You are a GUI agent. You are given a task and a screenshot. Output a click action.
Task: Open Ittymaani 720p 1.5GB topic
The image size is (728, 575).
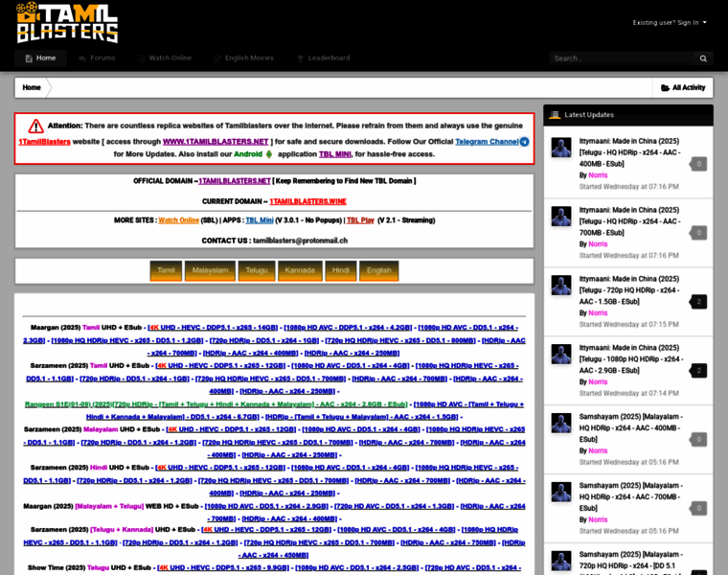629,289
